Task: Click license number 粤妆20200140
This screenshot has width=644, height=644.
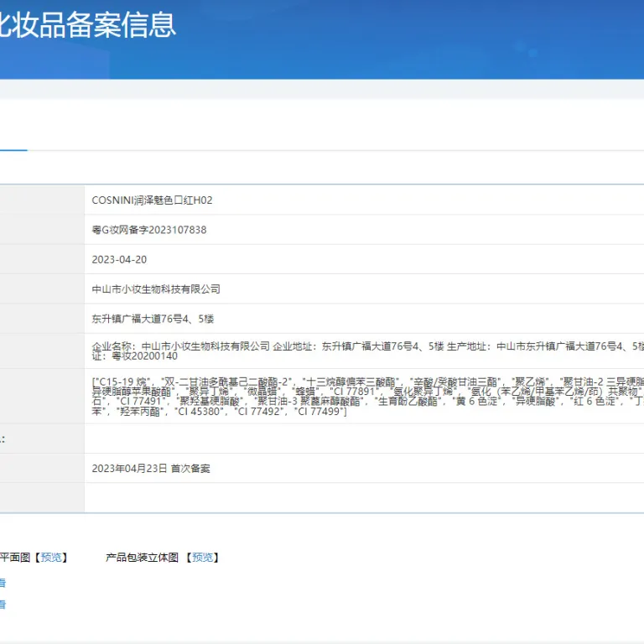Action: 144,356
